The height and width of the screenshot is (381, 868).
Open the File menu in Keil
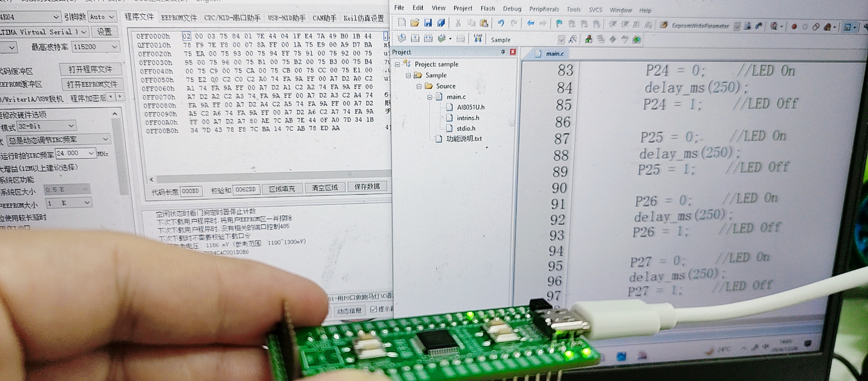pyautogui.click(x=399, y=7)
